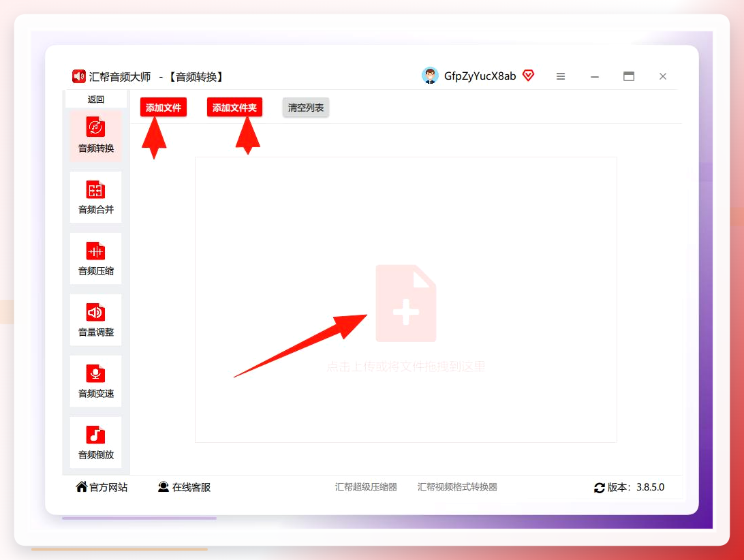
Task: Click the 汇帮音频大师 app logo icon
Action: point(79,76)
